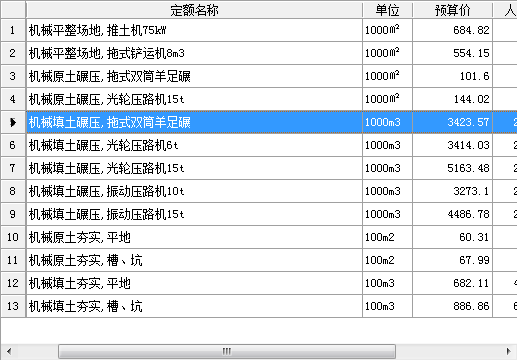Click the 定额名称 column header
Image resolution: width=518 pixels, height=361 pixels.
[194, 10]
